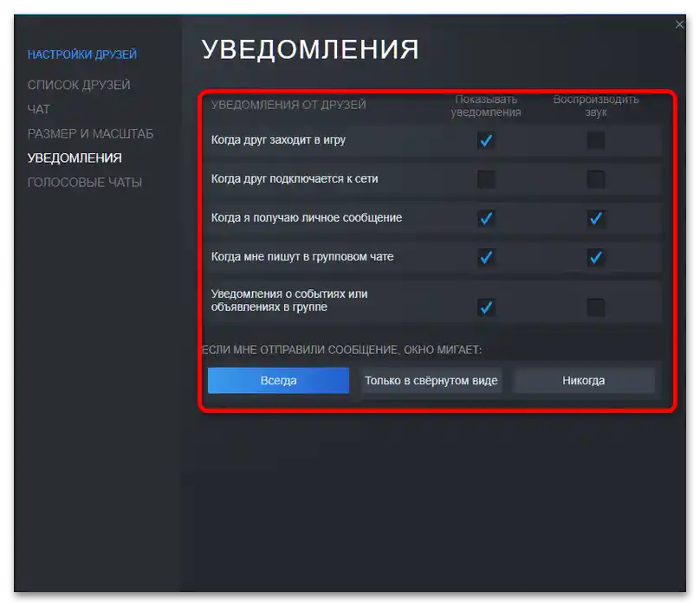This screenshot has height=606, width=700.
Task: Click the 'Воспроизводить звук' column header
Action: click(x=596, y=106)
